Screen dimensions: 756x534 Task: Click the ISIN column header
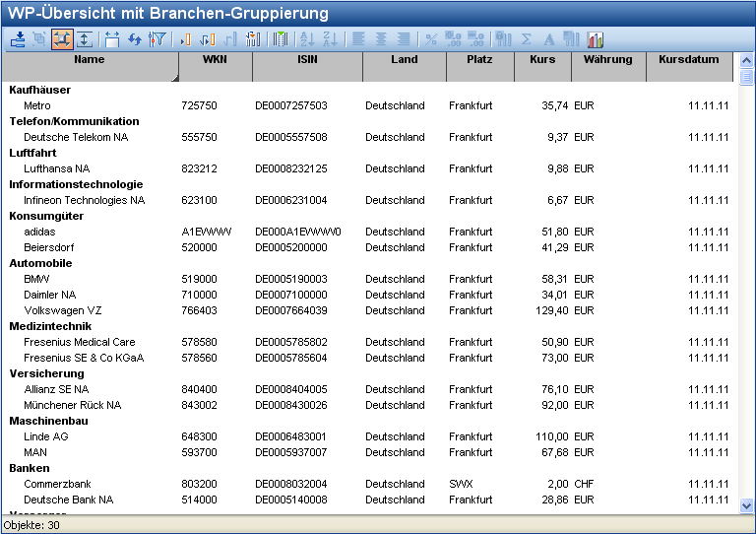[307, 60]
